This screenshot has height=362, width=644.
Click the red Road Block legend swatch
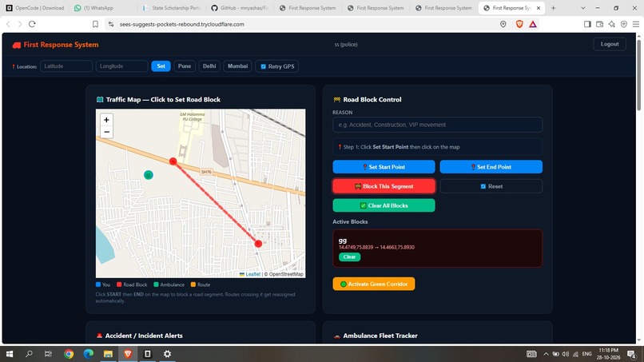click(119, 284)
